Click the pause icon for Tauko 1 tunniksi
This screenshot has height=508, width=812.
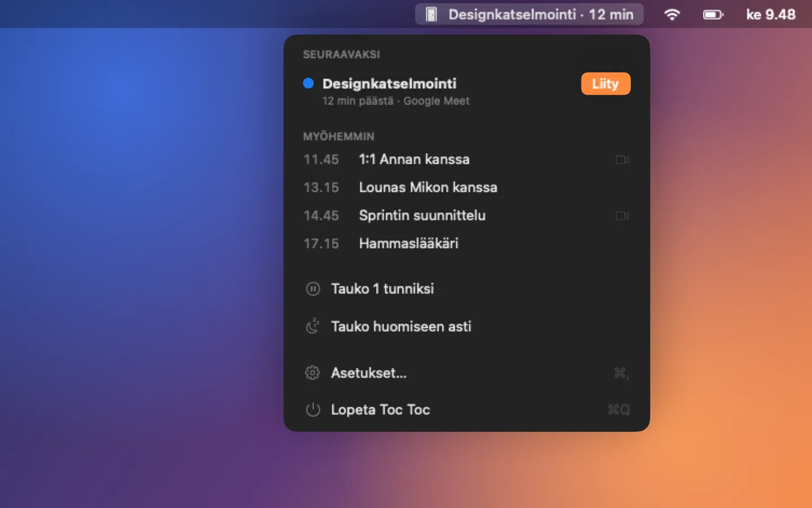point(313,289)
